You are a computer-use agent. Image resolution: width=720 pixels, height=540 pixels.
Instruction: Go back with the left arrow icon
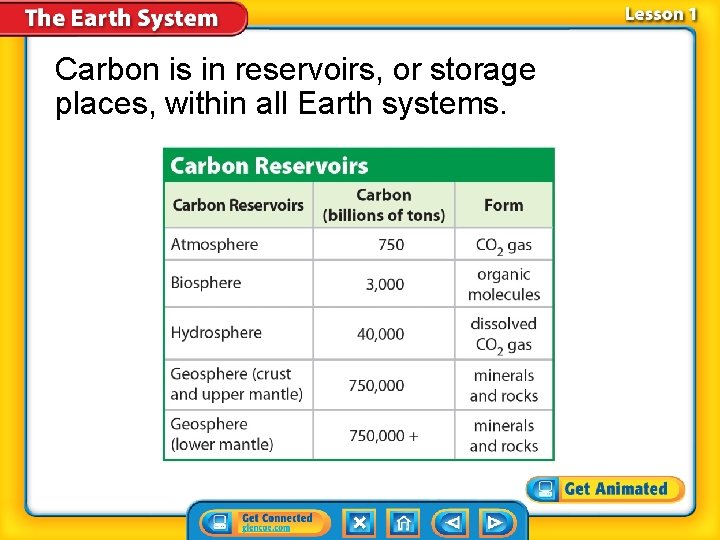(x=450, y=523)
